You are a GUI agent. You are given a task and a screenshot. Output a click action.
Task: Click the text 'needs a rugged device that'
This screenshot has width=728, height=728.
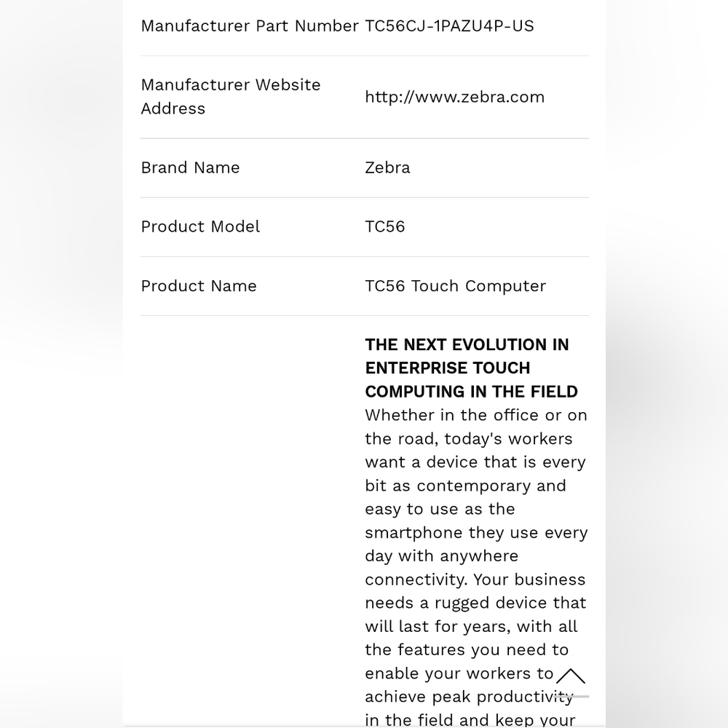(x=476, y=603)
